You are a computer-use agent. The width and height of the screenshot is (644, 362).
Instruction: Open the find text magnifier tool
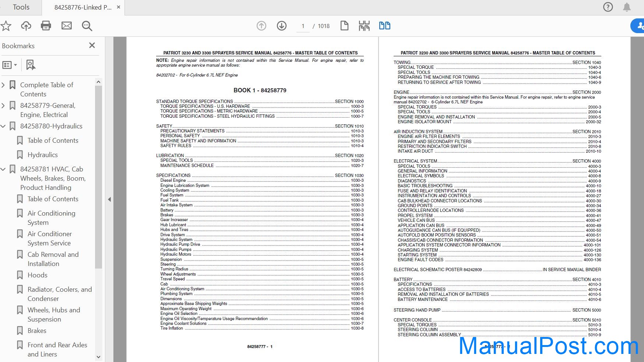87,26
